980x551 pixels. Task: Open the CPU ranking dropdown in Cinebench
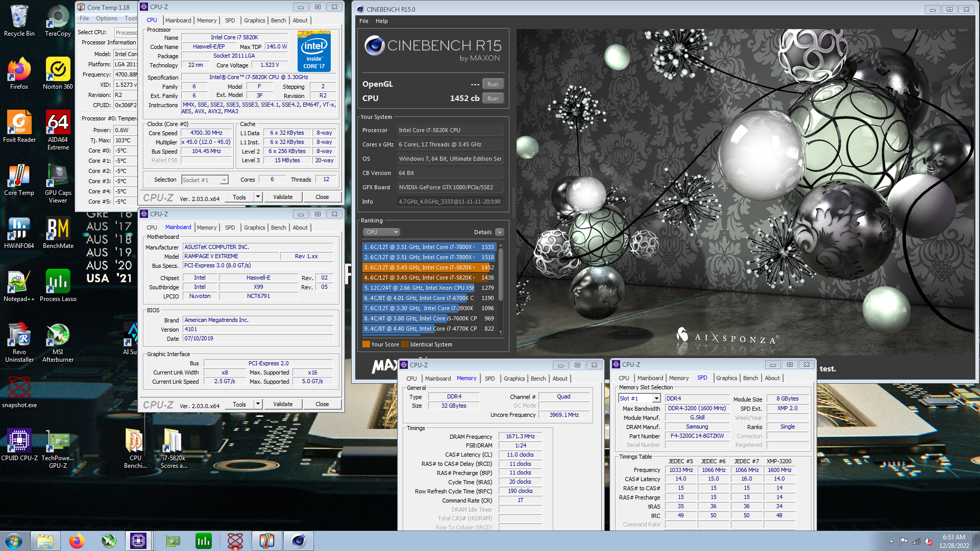tap(381, 232)
